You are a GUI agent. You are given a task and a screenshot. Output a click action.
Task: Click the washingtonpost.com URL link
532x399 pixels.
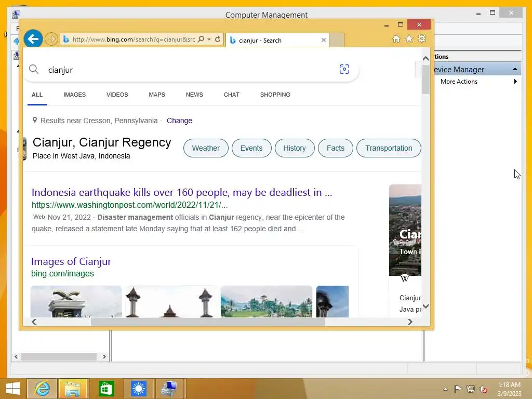129,205
